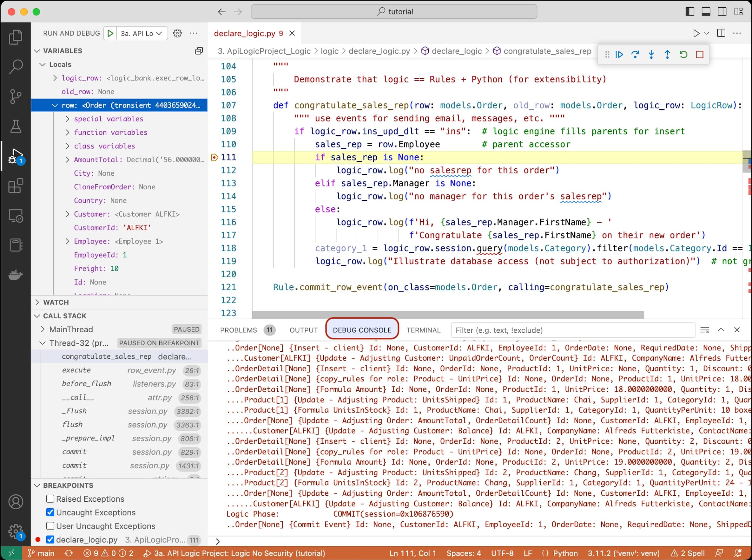Viewport: 752px width, 560px height.
Task: Select the declare_logic.py editor tab
Action: tap(254, 33)
